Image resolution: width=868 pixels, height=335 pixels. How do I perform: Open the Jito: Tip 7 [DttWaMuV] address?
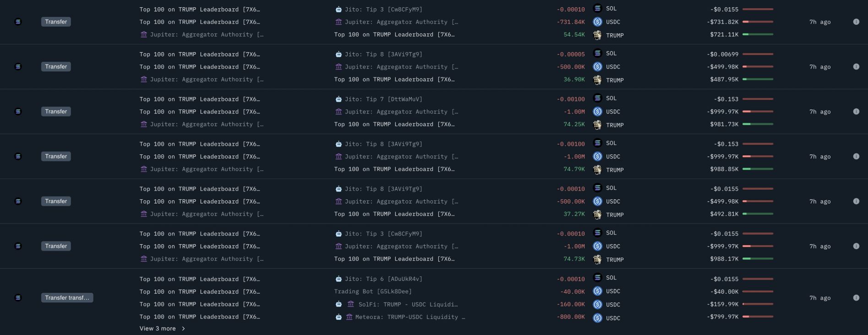point(383,99)
